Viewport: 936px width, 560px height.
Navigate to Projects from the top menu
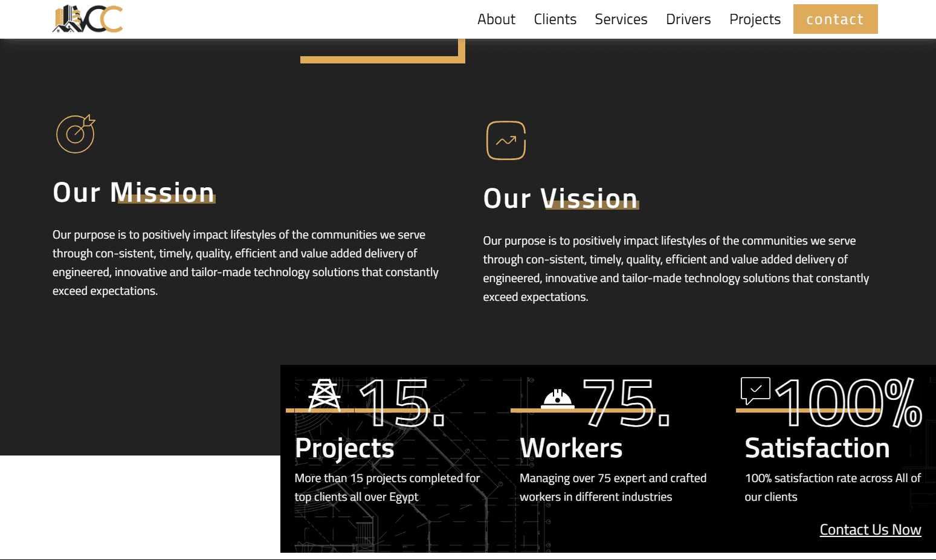(x=755, y=19)
